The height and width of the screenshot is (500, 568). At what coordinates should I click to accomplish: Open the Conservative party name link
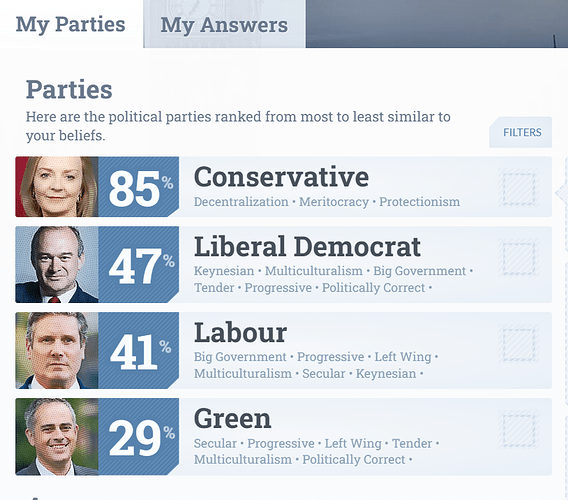click(x=281, y=177)
